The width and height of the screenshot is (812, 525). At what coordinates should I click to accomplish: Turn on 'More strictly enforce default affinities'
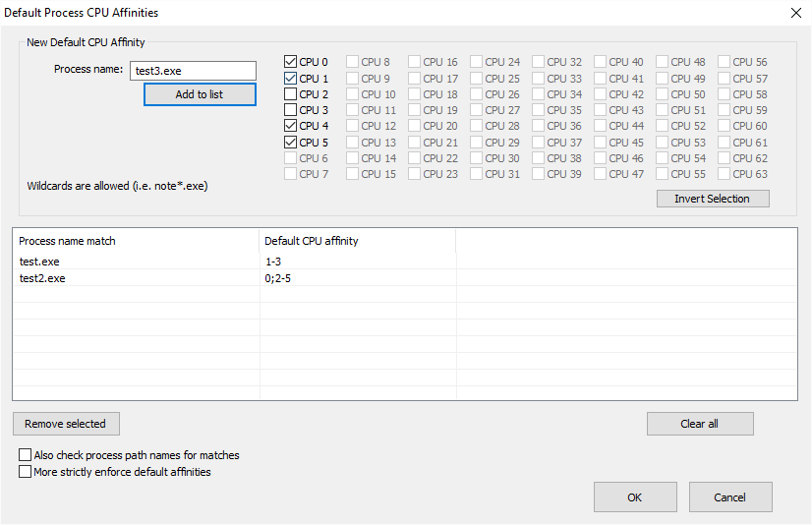26,472
